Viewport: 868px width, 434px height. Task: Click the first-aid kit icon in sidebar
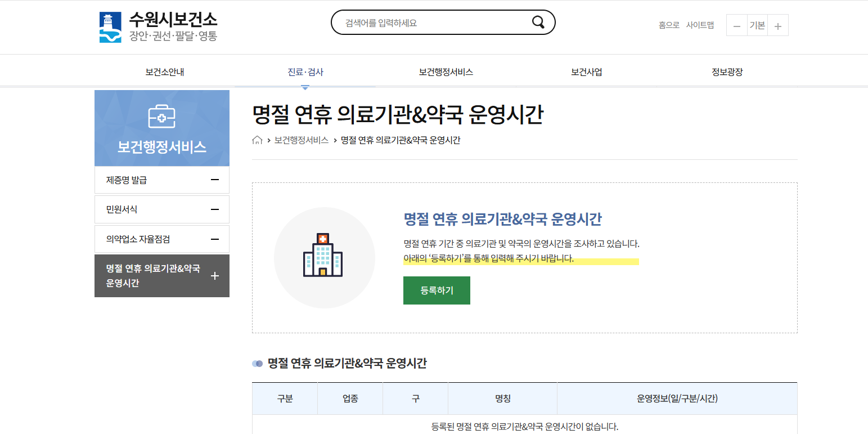pyautogui.click(x=161, y=117)
